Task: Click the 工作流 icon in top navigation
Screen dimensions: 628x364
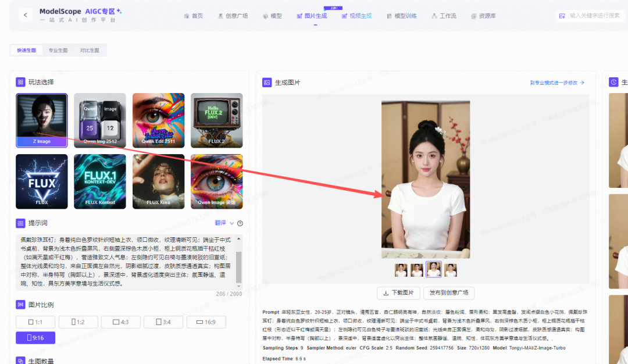Action: (x=433, y=16)
